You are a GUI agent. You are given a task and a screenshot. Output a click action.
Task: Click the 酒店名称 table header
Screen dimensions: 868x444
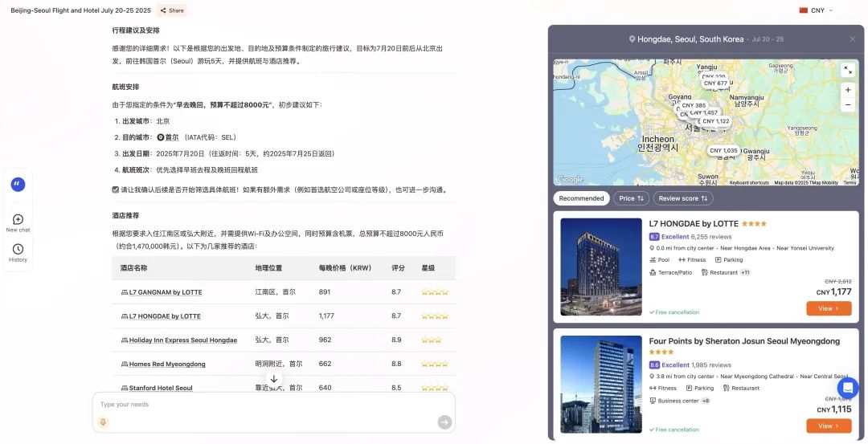[x=134, y=268]
